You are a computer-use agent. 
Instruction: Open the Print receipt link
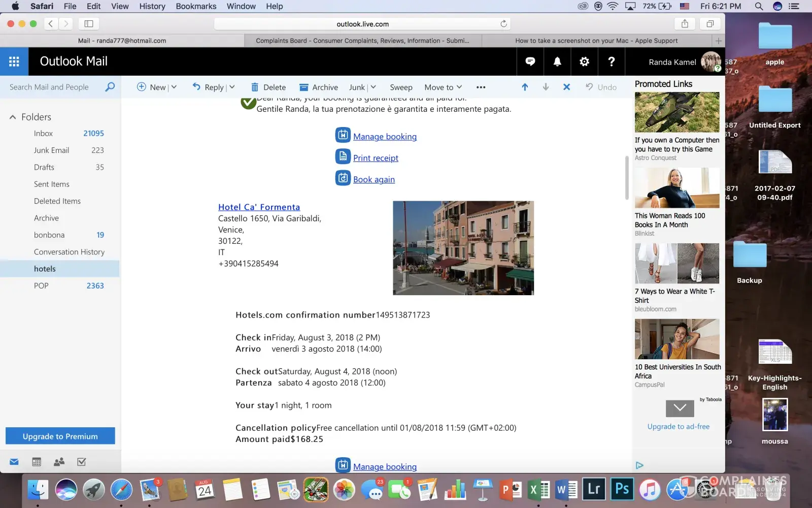[376, 158]
